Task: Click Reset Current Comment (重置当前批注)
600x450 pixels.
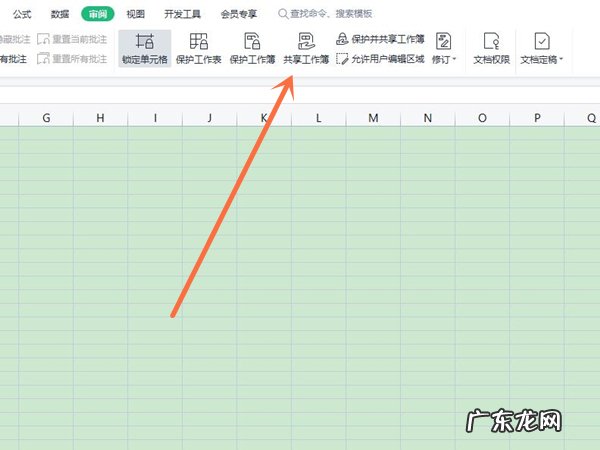Action: [72, 39]
